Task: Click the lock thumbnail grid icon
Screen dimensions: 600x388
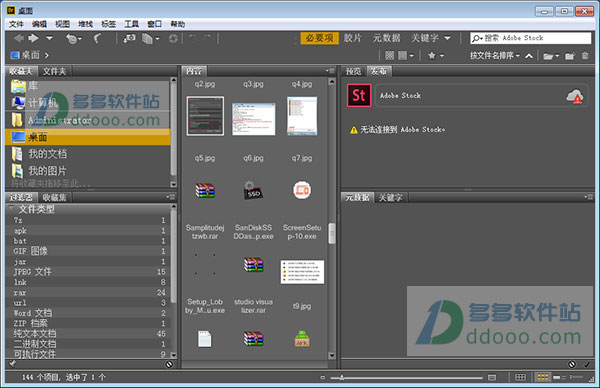Action: point(520,377)
